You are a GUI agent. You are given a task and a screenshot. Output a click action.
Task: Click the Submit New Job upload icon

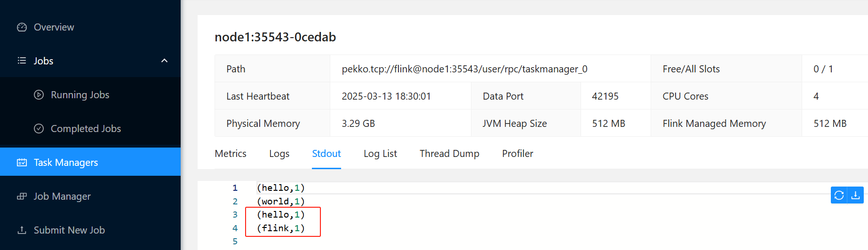[x=22, y=230]
